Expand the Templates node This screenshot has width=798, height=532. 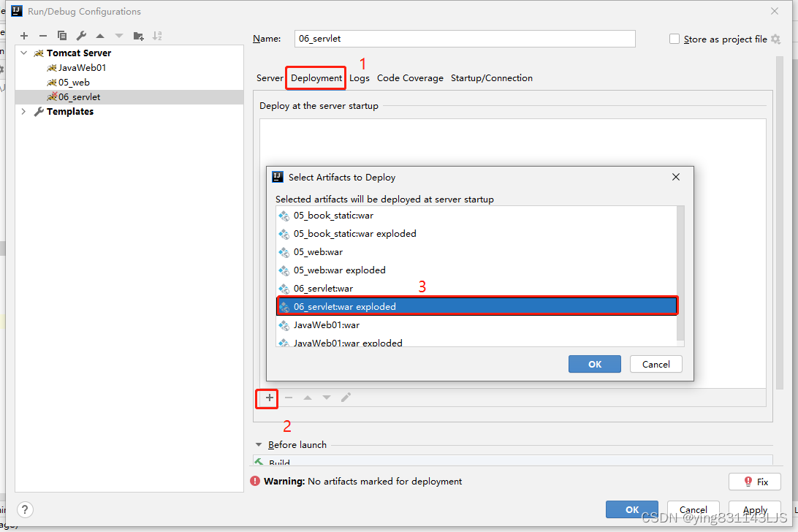coord(24,111)
